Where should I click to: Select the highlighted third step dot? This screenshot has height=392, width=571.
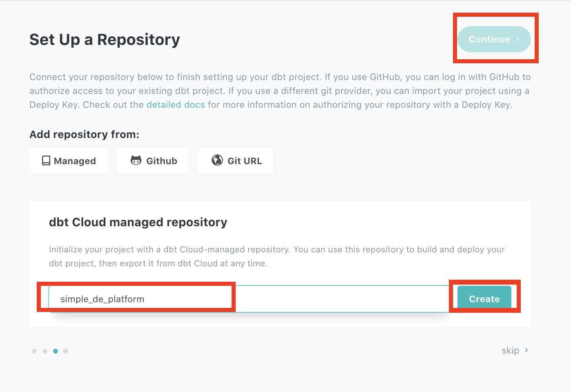56,351
